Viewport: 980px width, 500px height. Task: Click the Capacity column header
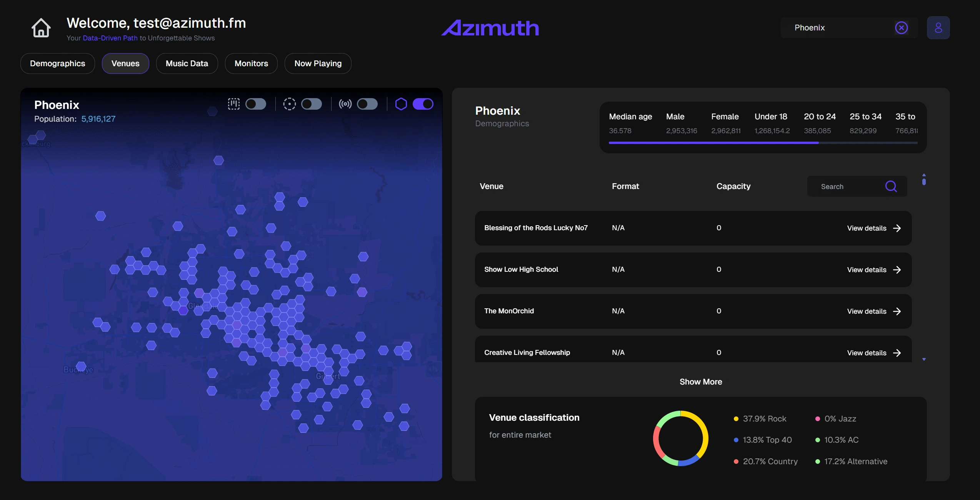tap(733, 186)
